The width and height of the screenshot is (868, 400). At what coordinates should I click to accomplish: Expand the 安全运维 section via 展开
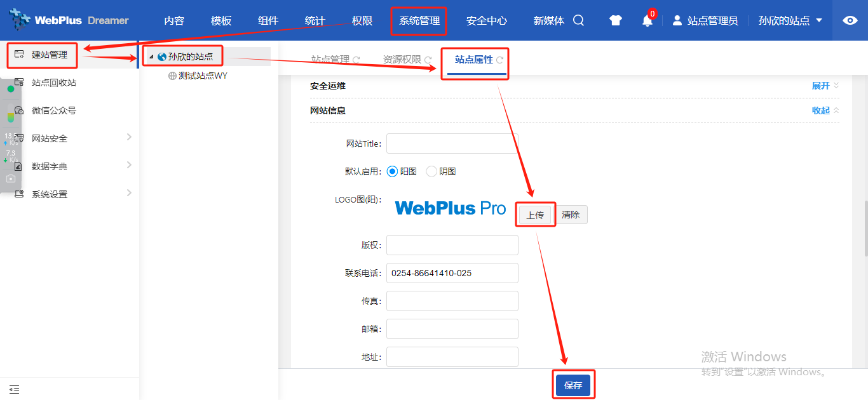coord(825,86)
